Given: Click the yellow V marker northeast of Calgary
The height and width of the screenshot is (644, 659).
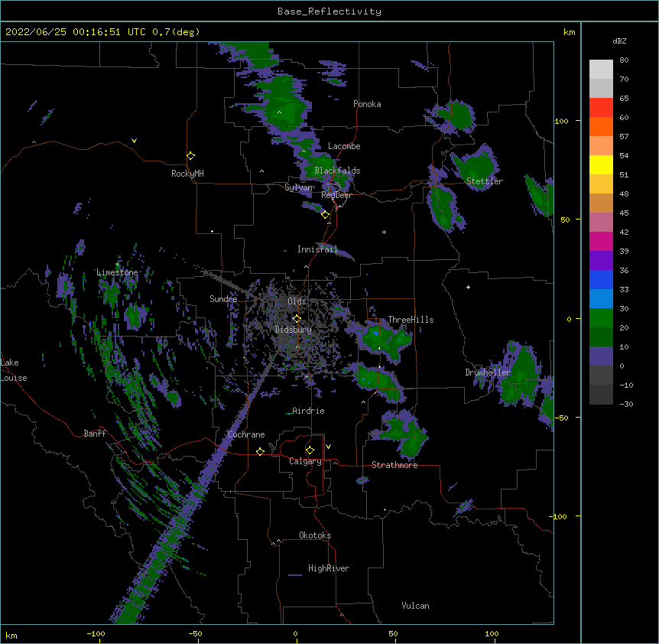Looking at the screenshot, I should click(328, 447).
